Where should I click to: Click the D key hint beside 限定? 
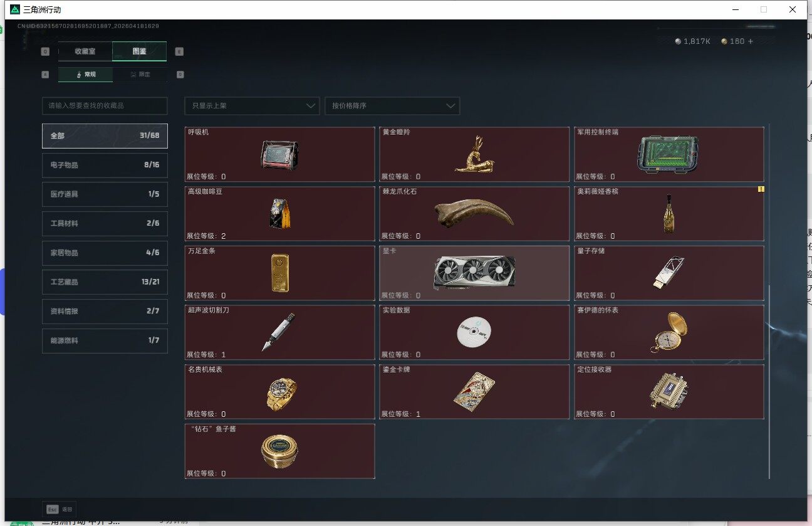[x=180, y=75]
